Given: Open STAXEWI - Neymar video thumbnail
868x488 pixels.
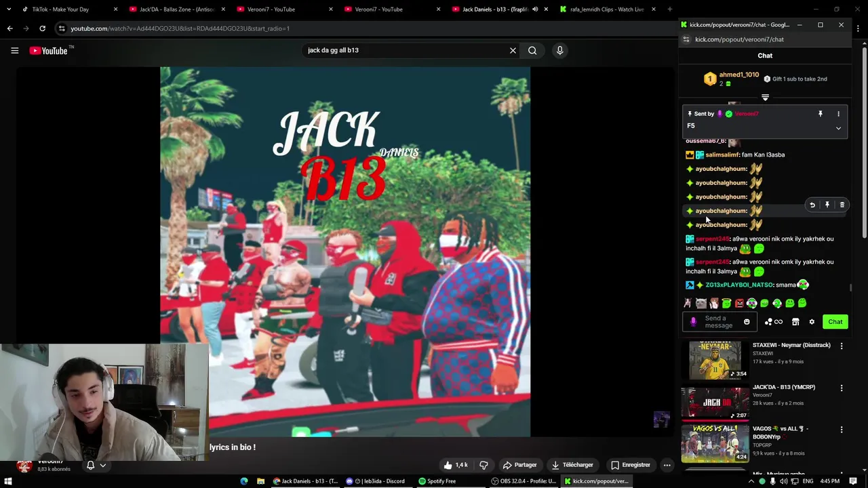Looking at the screenshot, I should (x=715, y=361).
